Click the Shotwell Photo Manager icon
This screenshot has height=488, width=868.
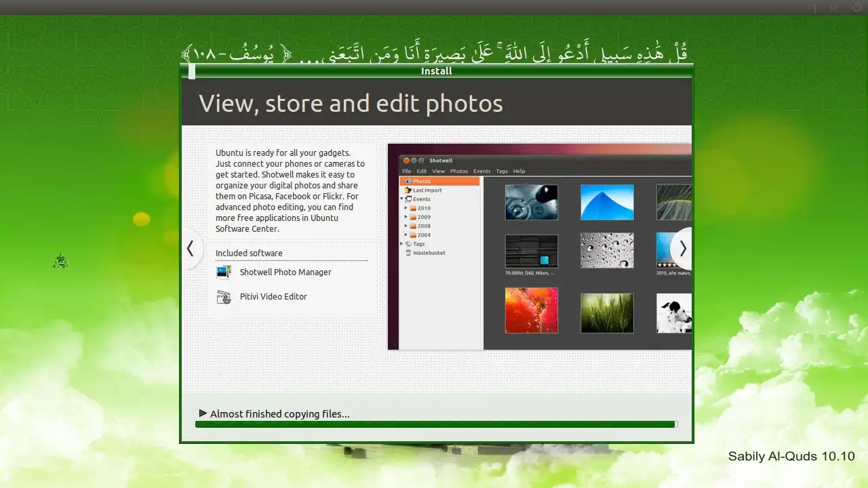[x=224, y=272]
